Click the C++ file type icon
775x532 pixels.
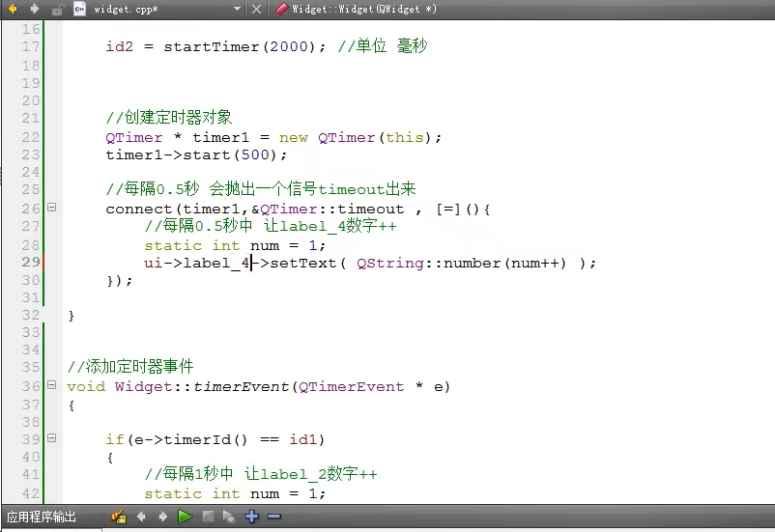79,9
